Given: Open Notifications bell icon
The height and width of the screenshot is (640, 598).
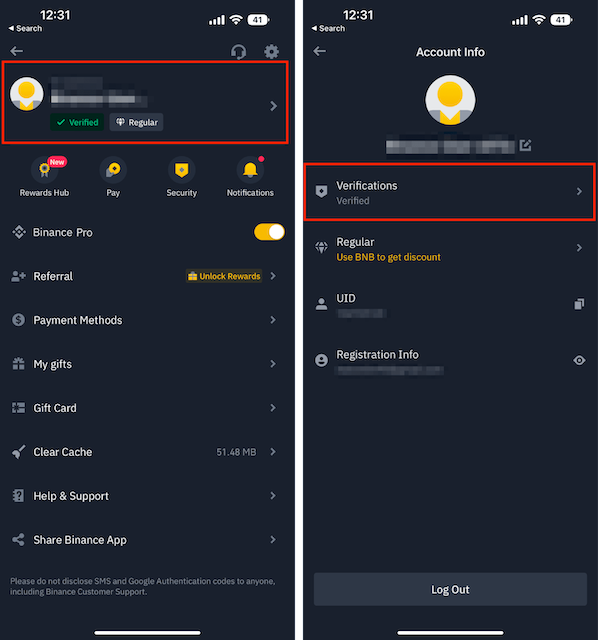Looking at the screenshot, I should pyautogui.click(x=250, y=169).
